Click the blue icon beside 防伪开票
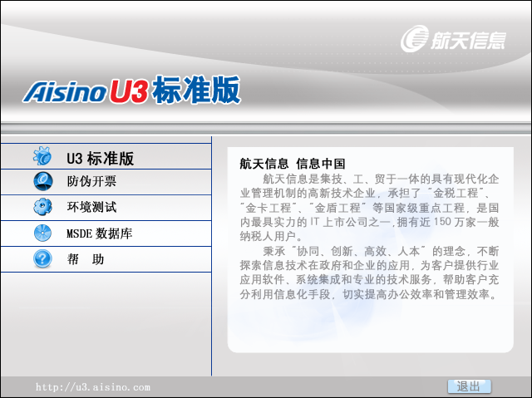This screenshot has height=398, width=532. (x=42, y=181)
